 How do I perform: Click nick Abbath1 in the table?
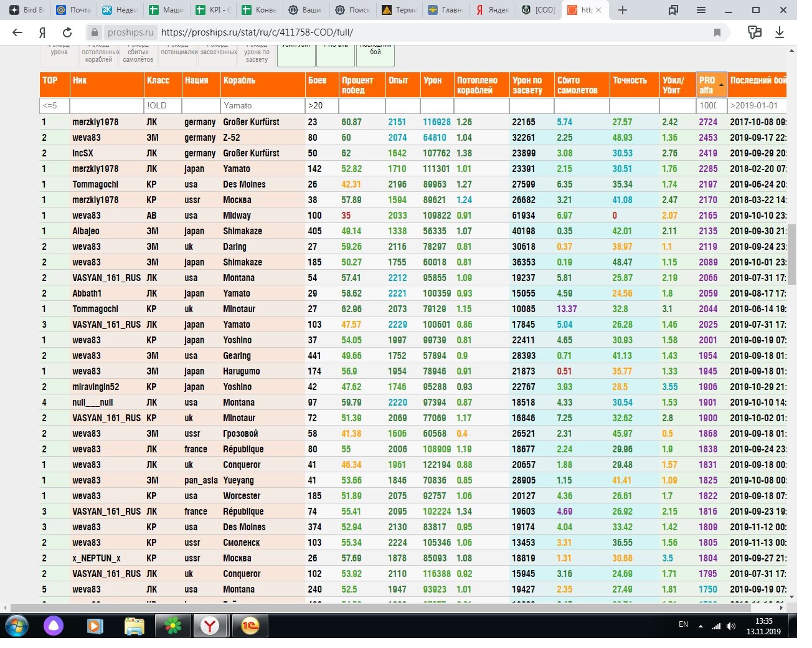pos(87,293)
